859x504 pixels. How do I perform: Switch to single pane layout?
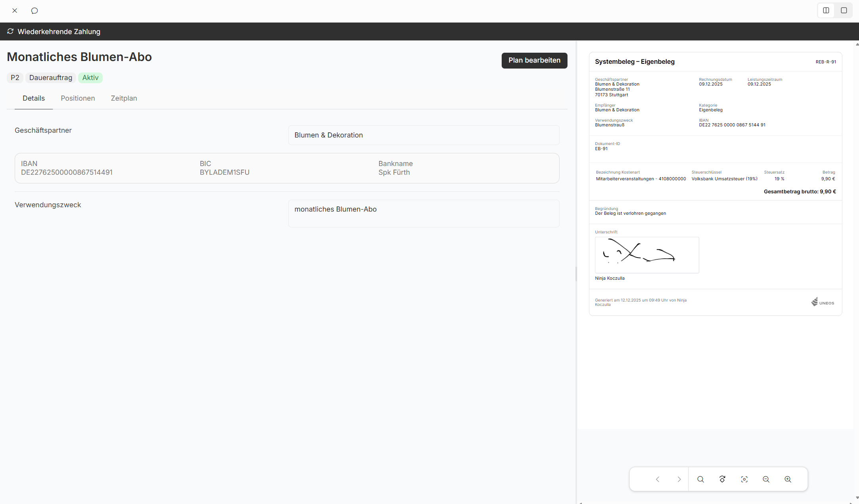coord(844,11)
